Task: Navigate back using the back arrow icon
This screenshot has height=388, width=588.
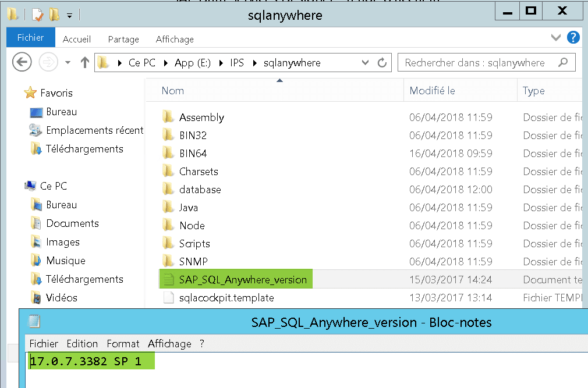Action: pos(22,62)
